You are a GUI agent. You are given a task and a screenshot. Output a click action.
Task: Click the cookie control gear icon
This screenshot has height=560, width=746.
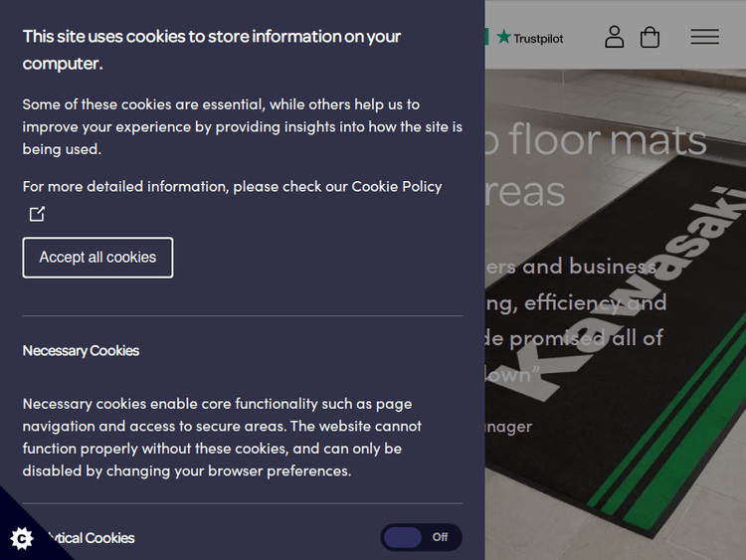[21, 538]
